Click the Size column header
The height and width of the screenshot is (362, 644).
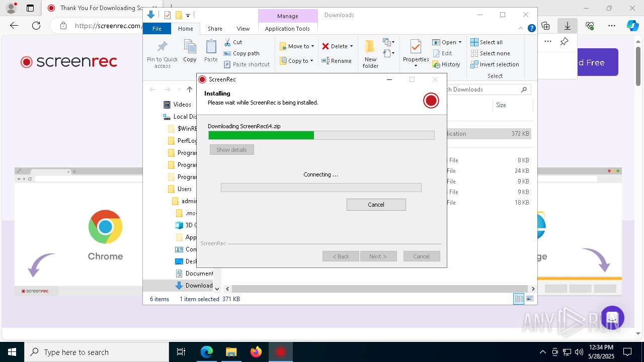[x=501, y=105]
